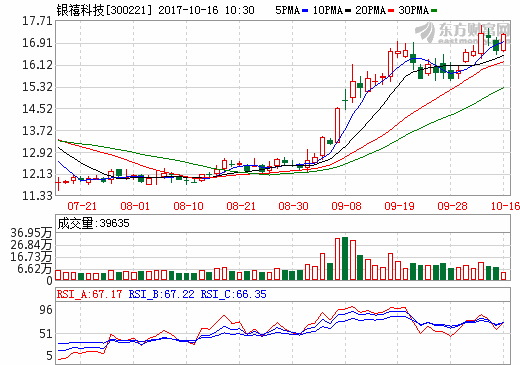Viewport: 520px width, 365px height.
Task: Click the RSI_A:67.17 indicator value
Action: pos(89,294)
